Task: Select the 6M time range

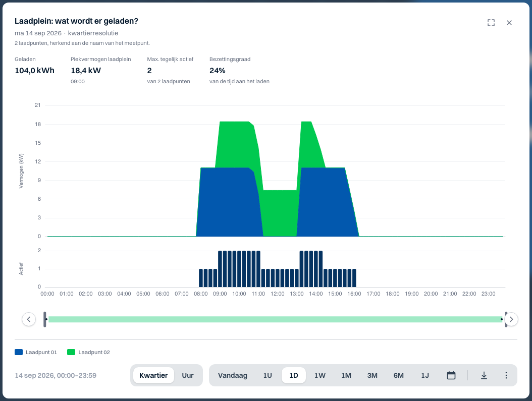Action: pos(399,375)
